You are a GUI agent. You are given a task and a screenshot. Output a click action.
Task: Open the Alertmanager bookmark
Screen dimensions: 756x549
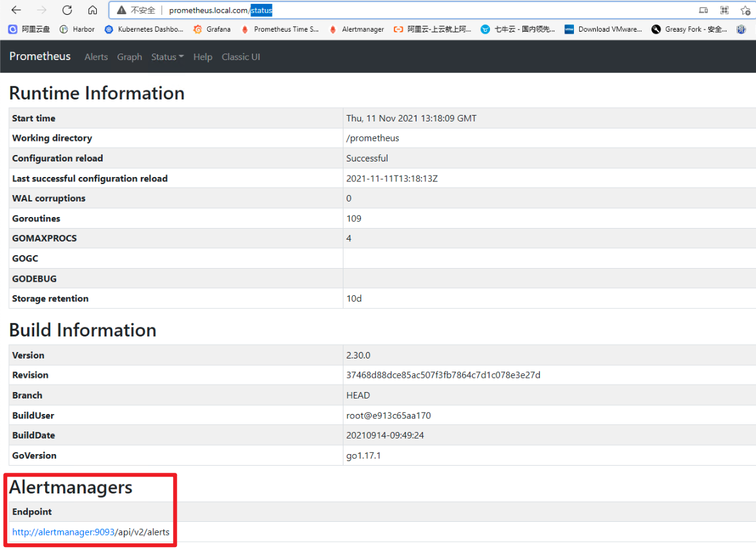tap(357, 30)
